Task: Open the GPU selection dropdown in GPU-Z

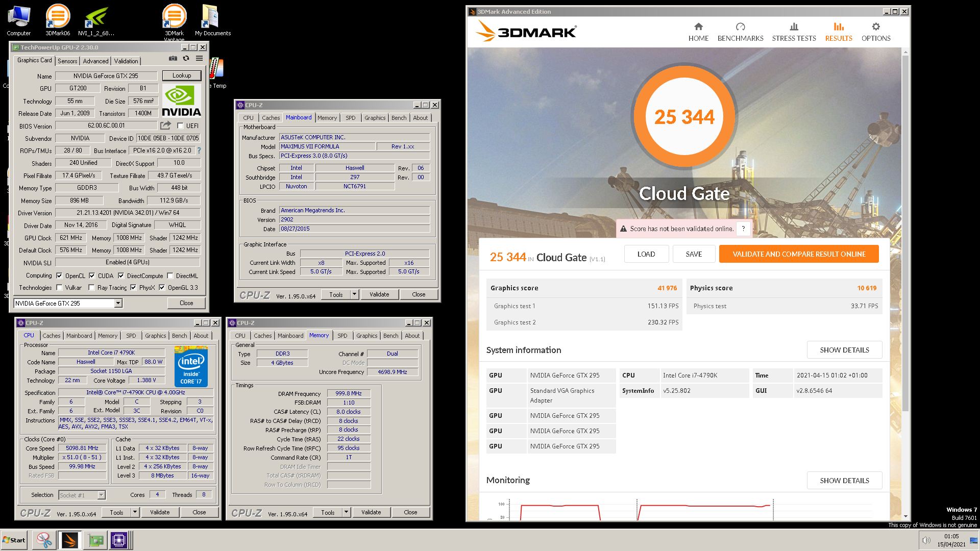Action: click(x=118, y=303)
